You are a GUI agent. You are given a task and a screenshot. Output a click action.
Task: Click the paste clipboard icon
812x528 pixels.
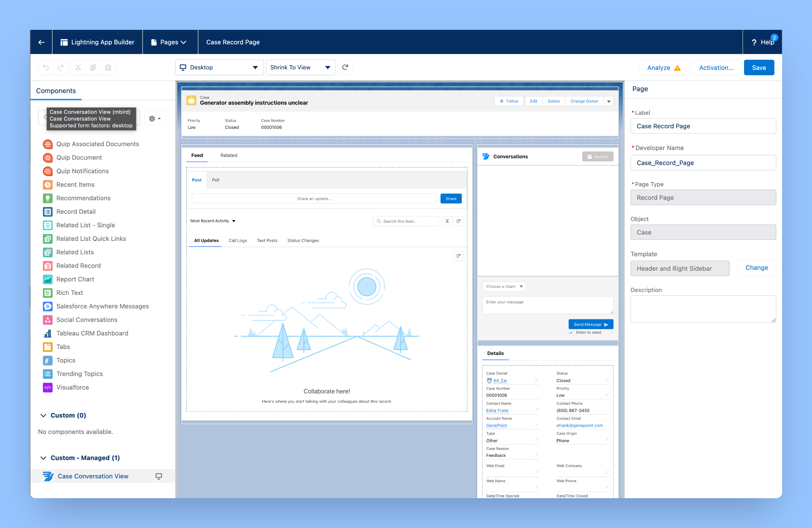(x=108, y=67)
